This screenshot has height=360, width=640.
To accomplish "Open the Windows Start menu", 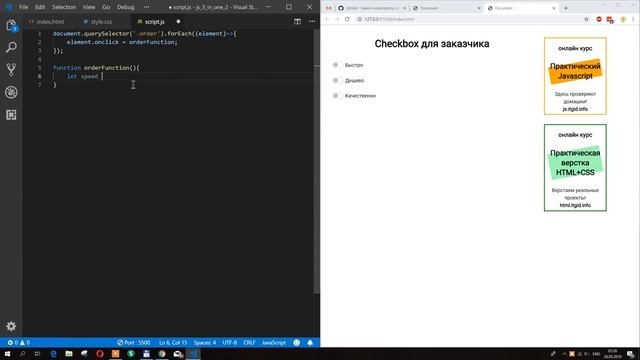I will coord(7,354).
